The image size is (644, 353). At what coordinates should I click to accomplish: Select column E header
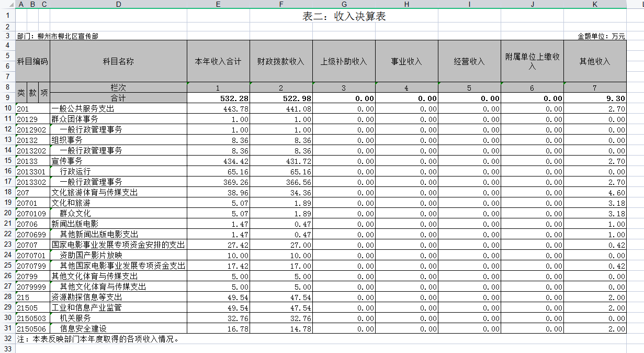pyautogui.click(x=218, y=4)
